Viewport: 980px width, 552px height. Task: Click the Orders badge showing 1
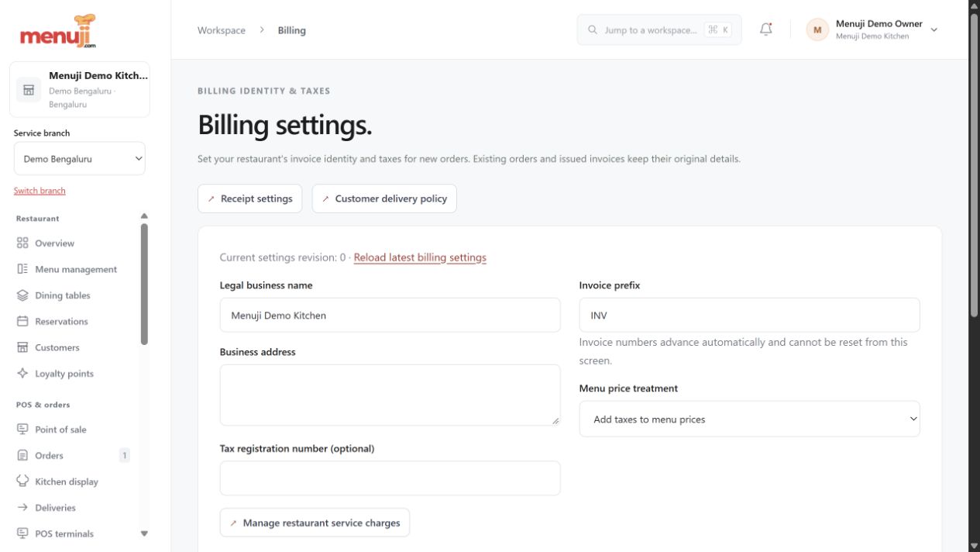click(x=124, y=455)
